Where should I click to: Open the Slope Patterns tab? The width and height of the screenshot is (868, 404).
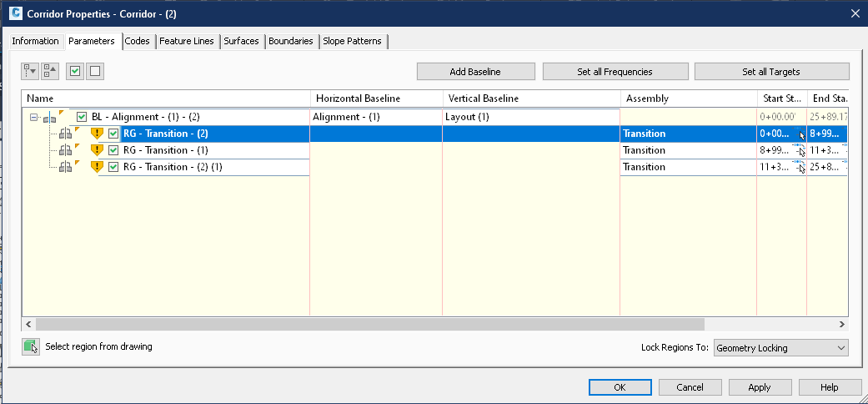[353, 41]
